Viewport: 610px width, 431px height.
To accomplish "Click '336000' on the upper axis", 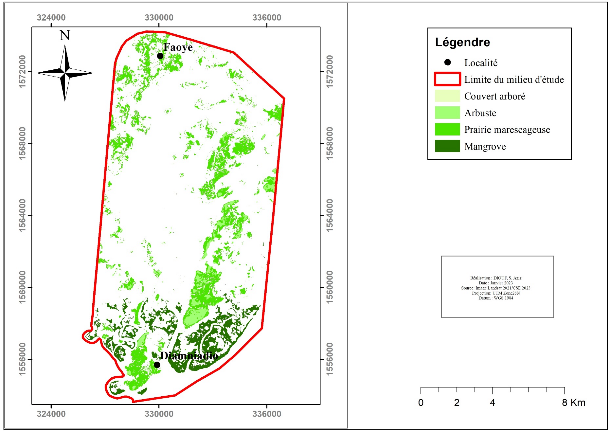I will (x=266, y=18).
